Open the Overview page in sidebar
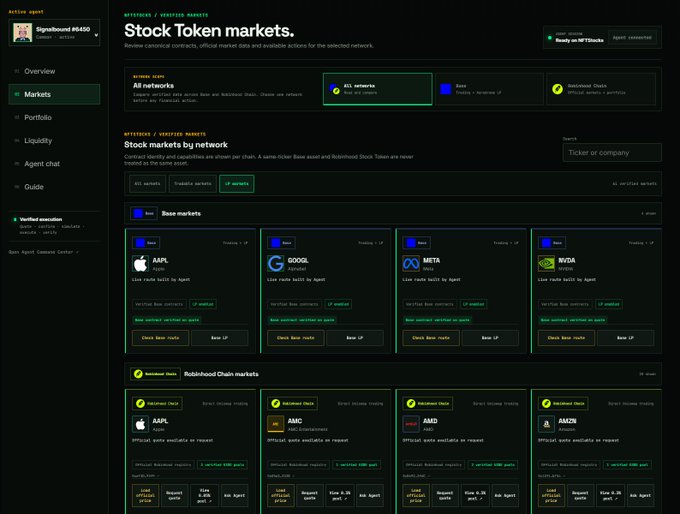The width and height of the screenshot is (680, 514). [x=54, y=71]
